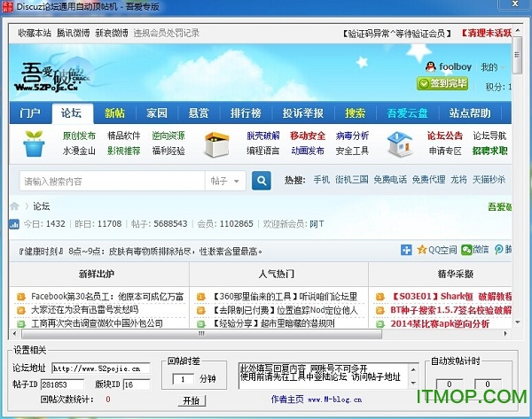Share via the green 微信 icon
This screenshot has height=419, width=532.
[x=466, y=250]
